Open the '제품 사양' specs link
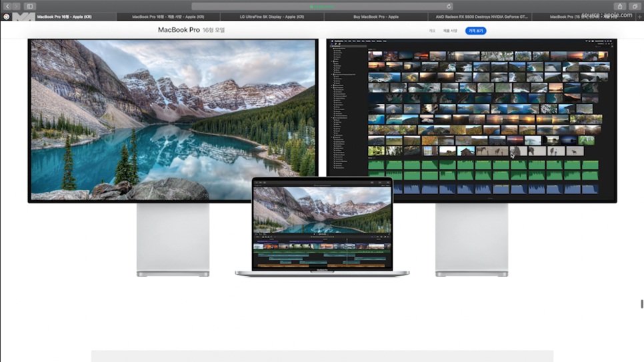This screenshot has height=362, width=644. [x=450, y=31]
